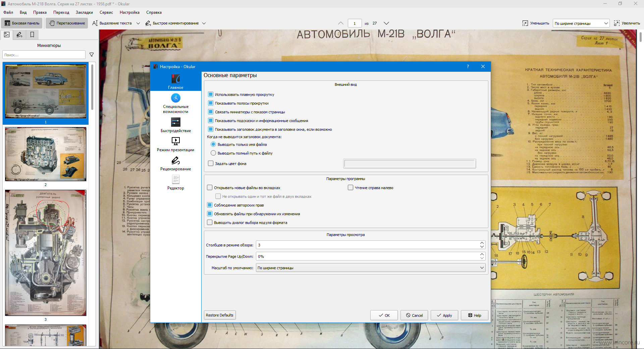Click Увеличить zoom in button
This screenshot has width=644, height=349.
click(627, 23)
